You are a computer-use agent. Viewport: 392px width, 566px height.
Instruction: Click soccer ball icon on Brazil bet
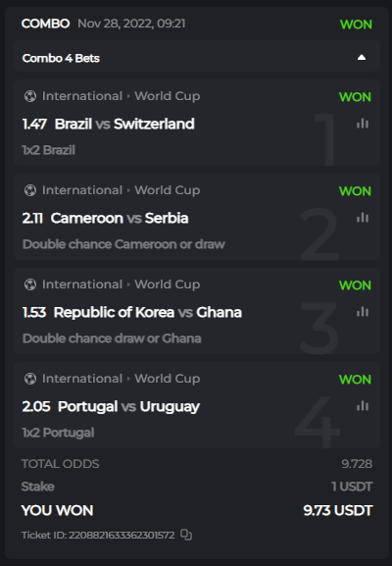coord(30,96)
